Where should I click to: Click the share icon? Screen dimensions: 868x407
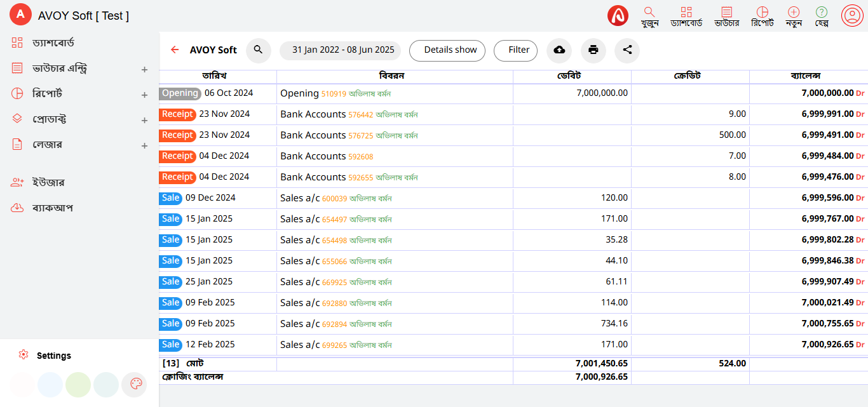(x=627, y=50)
